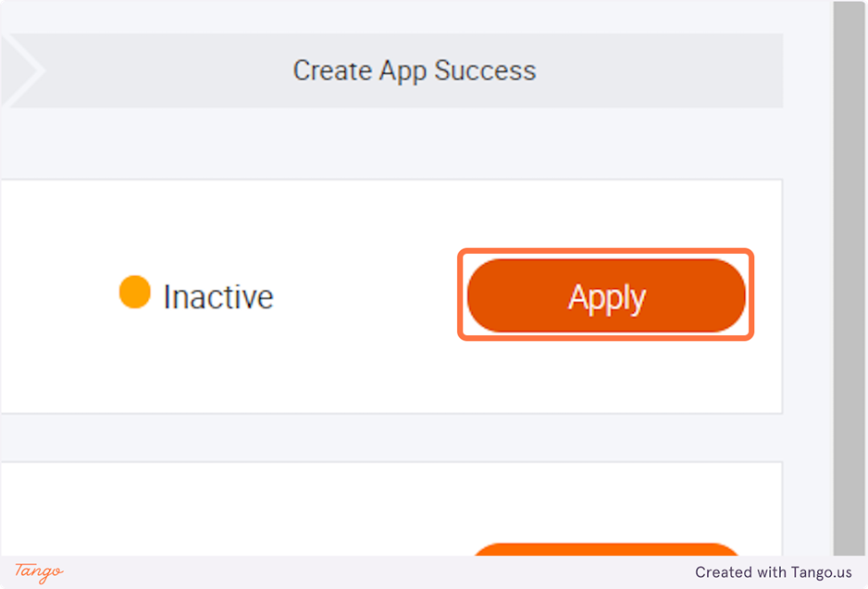Image resolution: width=868 pixels, height=589 pixels.
Task: Click the Apply text label
Action: point(606,297)
